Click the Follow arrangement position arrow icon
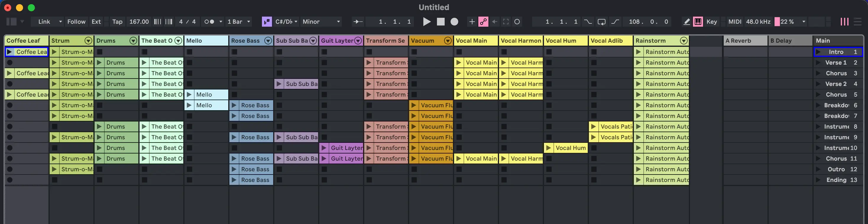The height and width of the screenshot is (224, 868). click(x=358, y=22)
